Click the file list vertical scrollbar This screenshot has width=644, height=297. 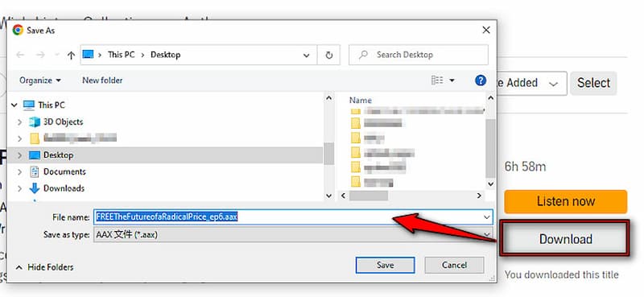(490, 148)
